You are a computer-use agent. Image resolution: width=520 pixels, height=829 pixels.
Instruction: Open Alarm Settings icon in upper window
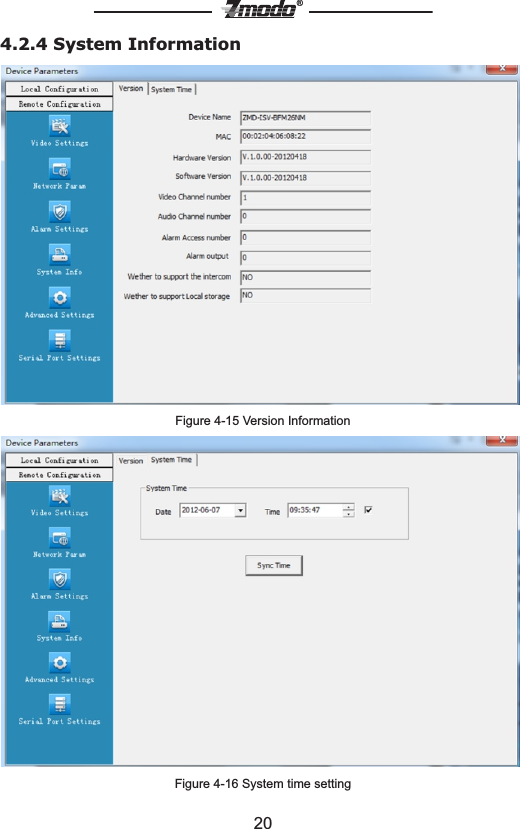point(60,212)
